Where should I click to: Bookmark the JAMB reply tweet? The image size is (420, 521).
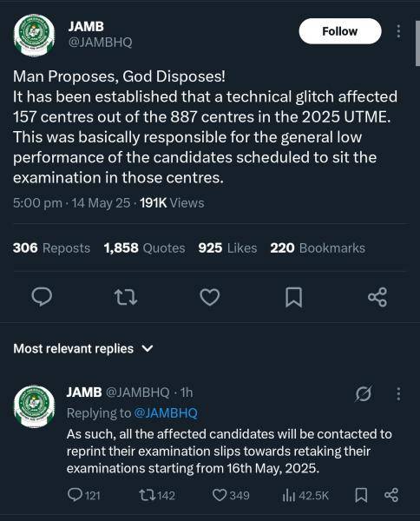tap(361, 495)
